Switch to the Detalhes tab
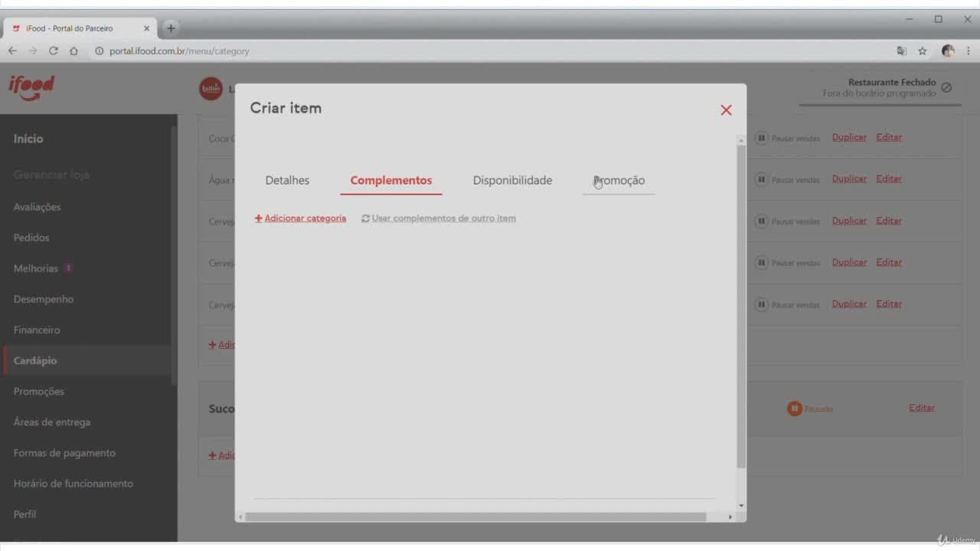Screen dimensions: 980x551 (287, 181)
